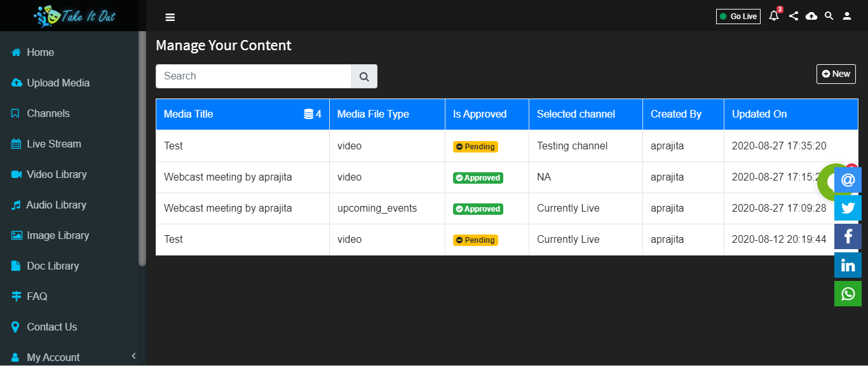Open the search magnifier in header
The width and height of the screenshot is (868, 368).
pyautogui.click(x=829, y=16)
